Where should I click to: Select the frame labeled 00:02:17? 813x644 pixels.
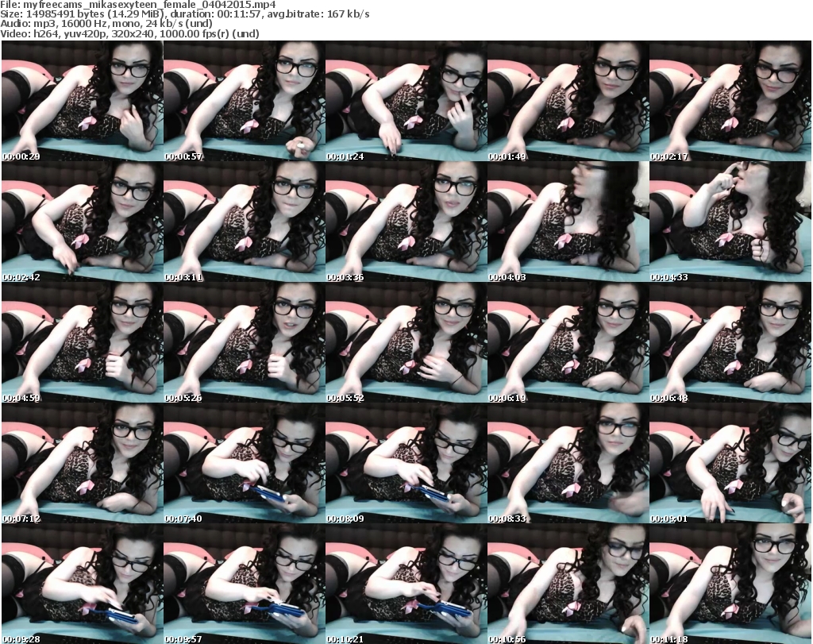point(730,101)
